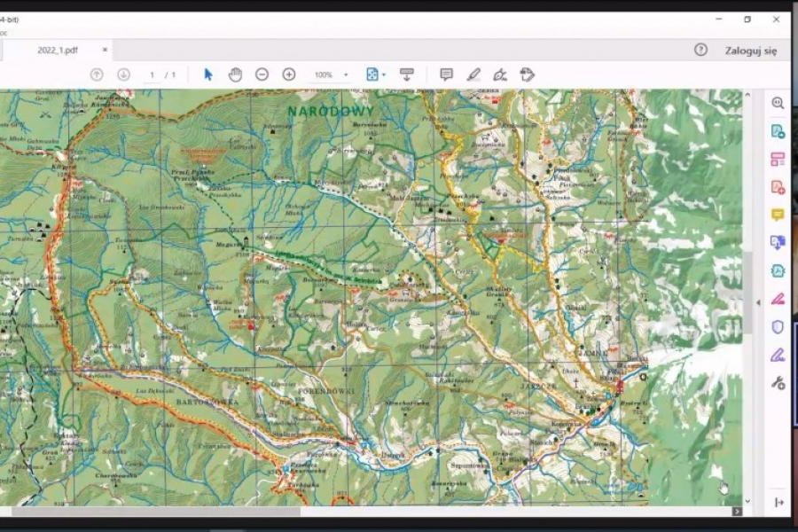This screenshot has width=798, height=532.
Task: Select the arrow selection tool
Action: coord(208,74)
